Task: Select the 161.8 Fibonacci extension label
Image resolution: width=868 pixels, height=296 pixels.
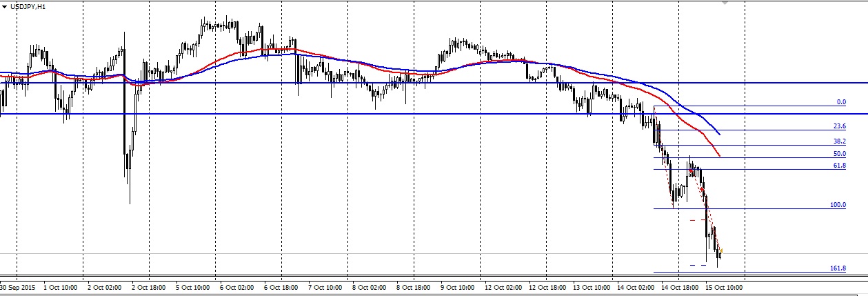Action: (838, 268)
